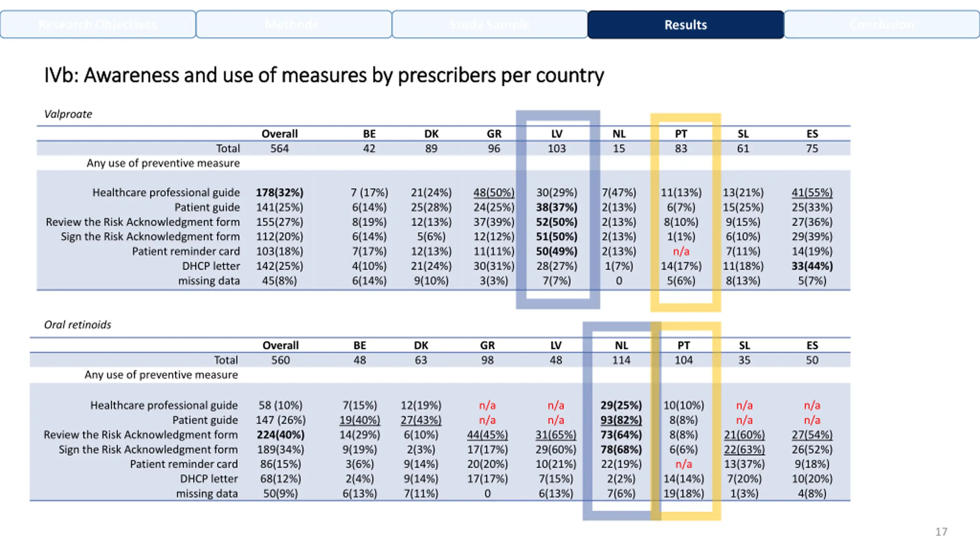Select the Valproate total value 564
Viewport: 980px width, 551px height.
pos(279,148)
